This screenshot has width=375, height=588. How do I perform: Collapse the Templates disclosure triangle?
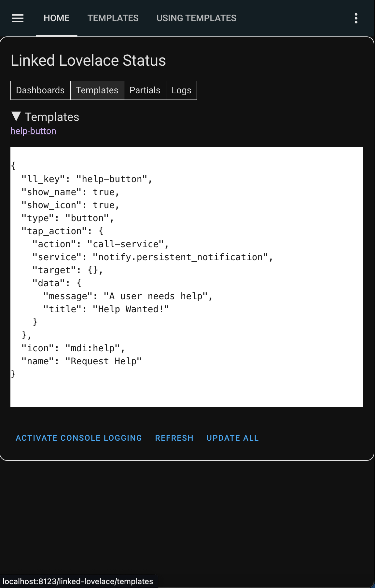tap(16, 116)
